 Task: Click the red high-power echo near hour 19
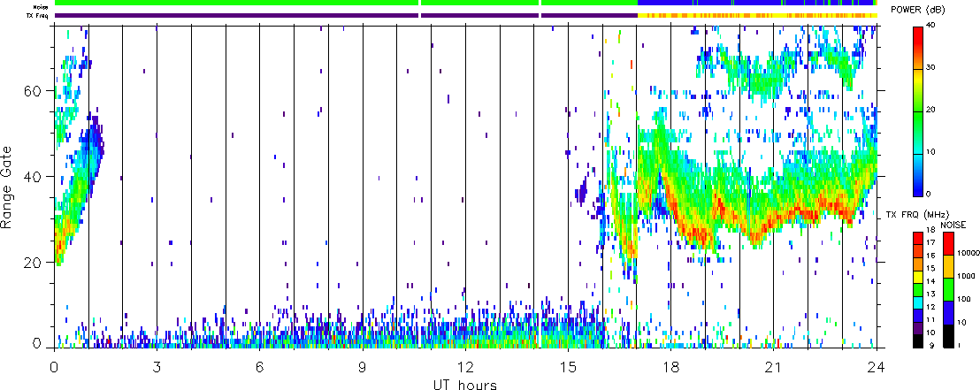point(697,235)
